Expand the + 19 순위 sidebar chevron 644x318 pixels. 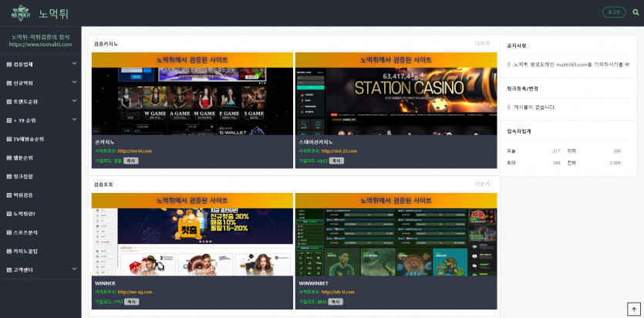74,120
